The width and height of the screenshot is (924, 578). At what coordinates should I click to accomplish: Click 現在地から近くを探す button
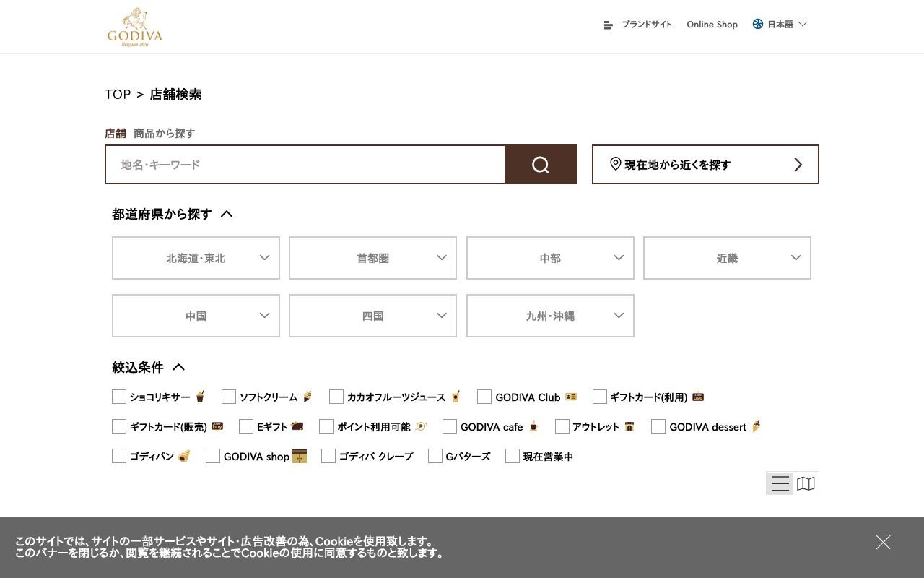pos(705,165)
